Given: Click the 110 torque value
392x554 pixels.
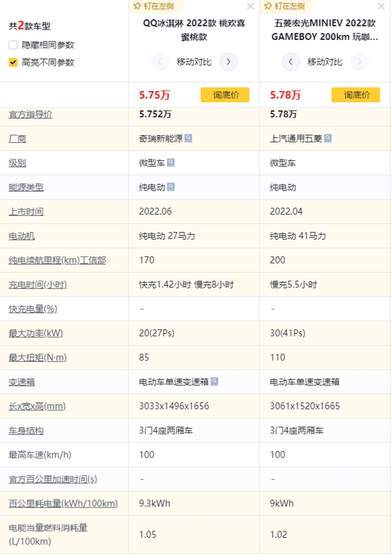Looking at the screenshot, I should pos(278,358).
